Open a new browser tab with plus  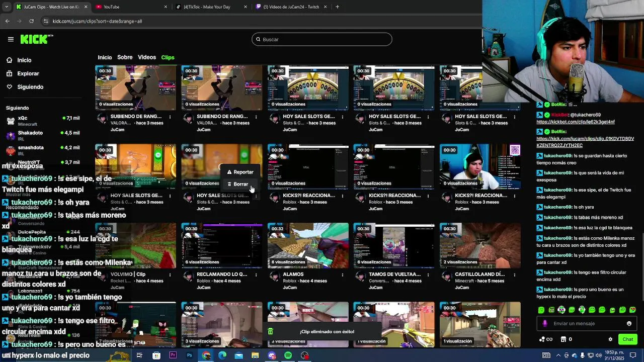(337, 7)
